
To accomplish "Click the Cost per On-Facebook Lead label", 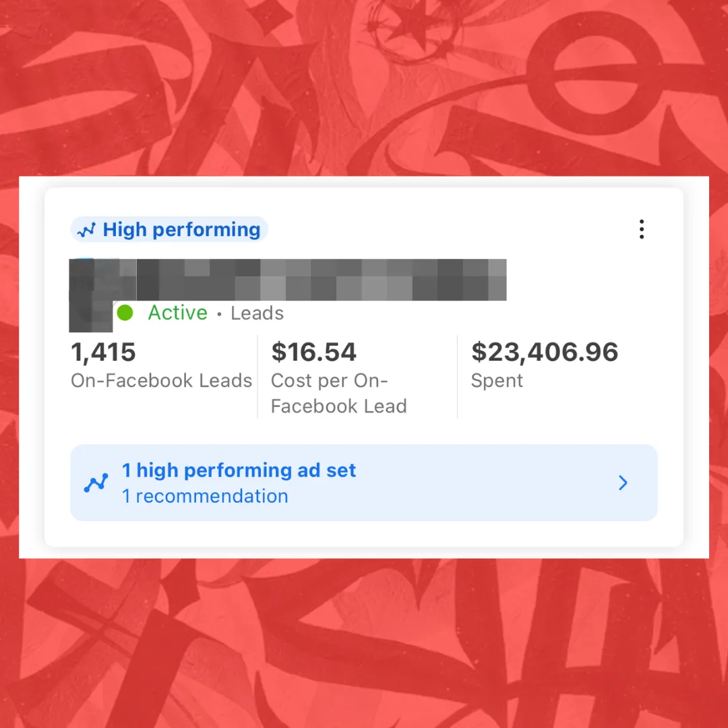I will (x=339, y=393).
